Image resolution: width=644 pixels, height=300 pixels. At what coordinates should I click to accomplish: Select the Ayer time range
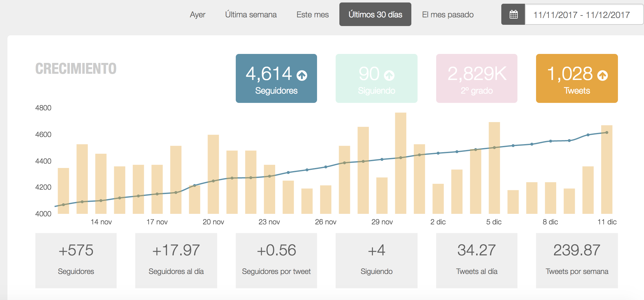(x=198, y=15)
